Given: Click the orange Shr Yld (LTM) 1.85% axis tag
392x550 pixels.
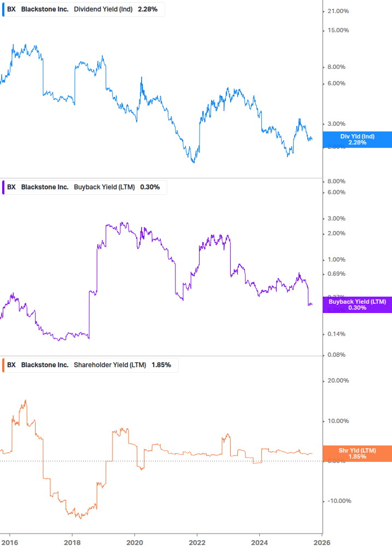Looking at the screenshot, I should pyautogui.click(x=358, y=454).
